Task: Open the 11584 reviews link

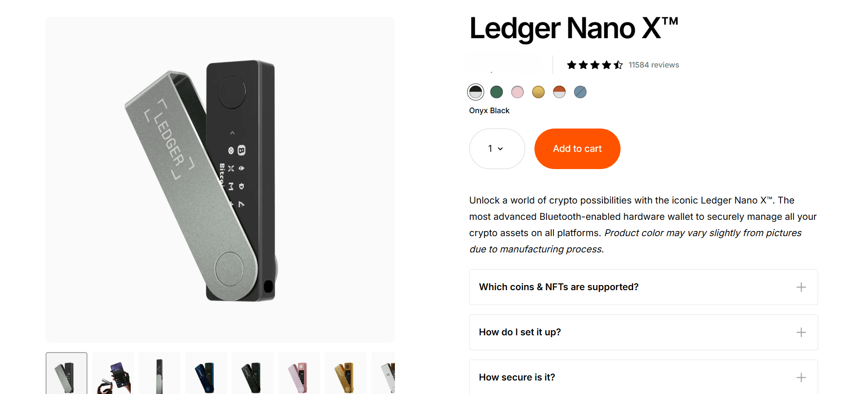Action: 654,65
